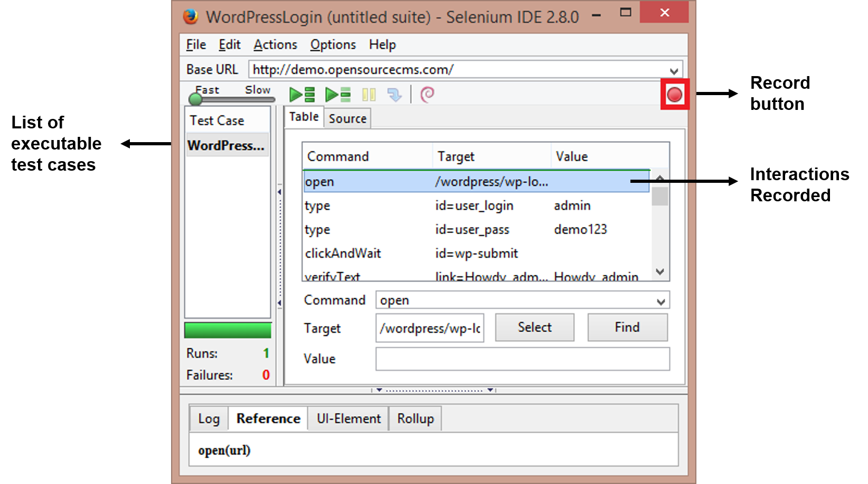Switch to the Source tab
Screen dimensions: 868x484
point(347,119)
